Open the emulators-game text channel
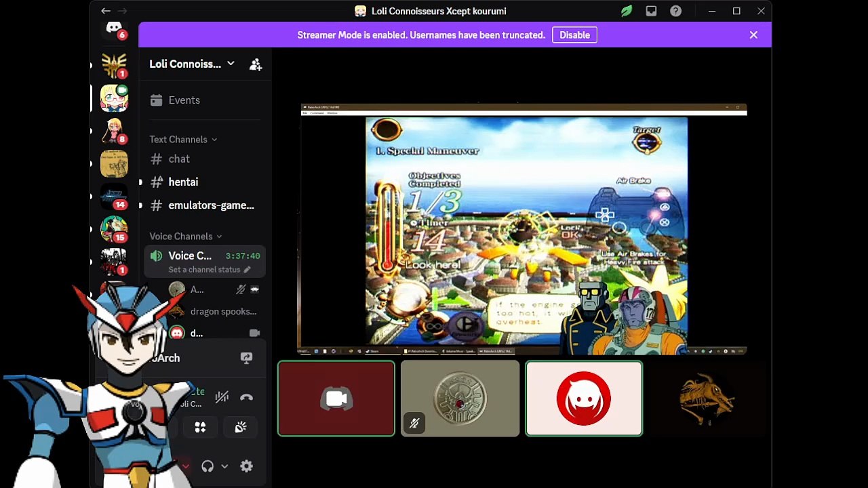The height and width of the screenshot is (488, 868). [x=204, y=205]
